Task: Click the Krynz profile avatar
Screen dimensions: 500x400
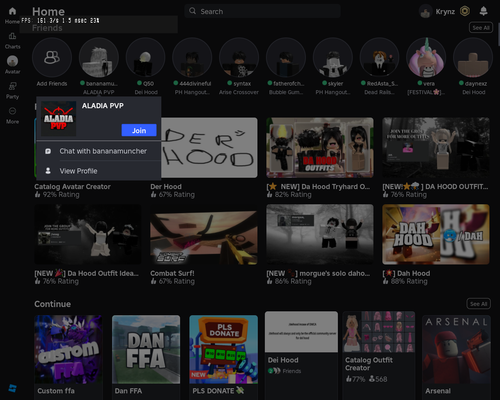Action: [425, 12]
